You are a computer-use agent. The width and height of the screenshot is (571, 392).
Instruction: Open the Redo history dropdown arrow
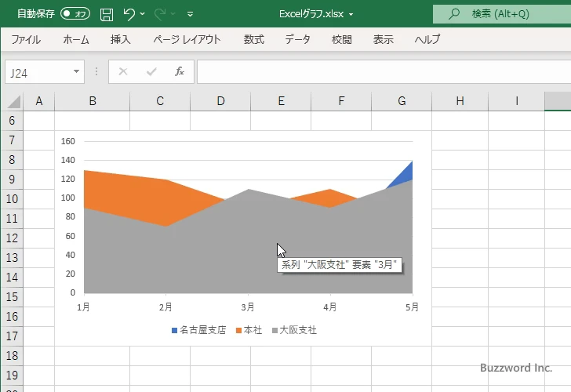[x=173, y=14]
